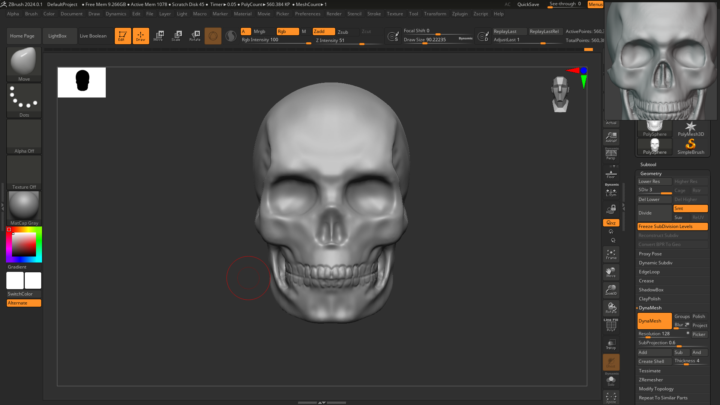
Task: Click the AAHalf view icon
Action: [x=611, y=136]
